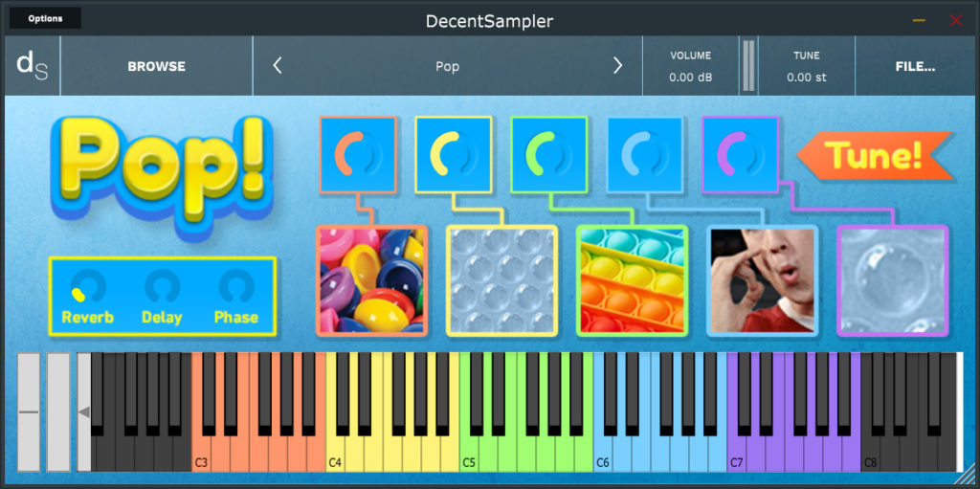Click the DecentSampler dS logo icon
This screenshot has width=980, height=489.
(x=32, y=66)
